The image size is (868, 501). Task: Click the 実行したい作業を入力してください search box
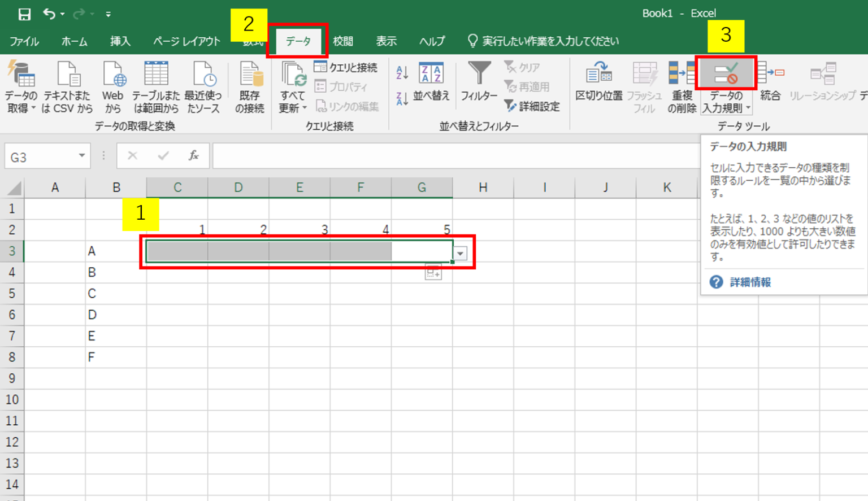(x=544, y=41)
